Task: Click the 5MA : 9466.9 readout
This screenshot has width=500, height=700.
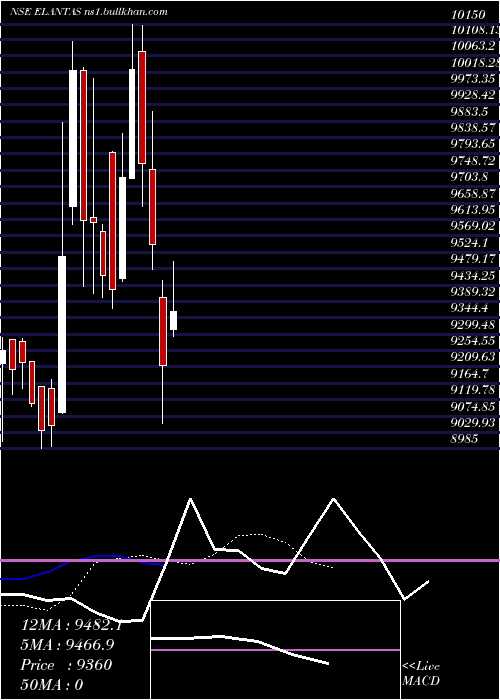Action: pyautogui.click(x=67, y=645)
